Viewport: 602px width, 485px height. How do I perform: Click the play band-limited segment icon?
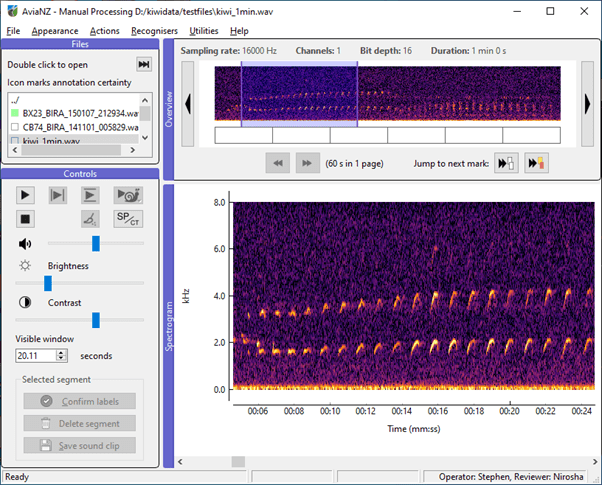click(91, 195)
